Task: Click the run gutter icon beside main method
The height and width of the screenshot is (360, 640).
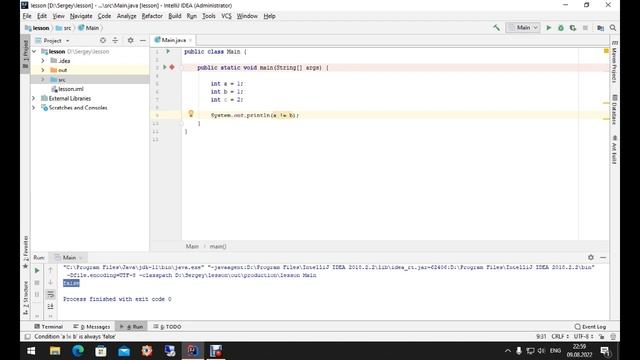Action: [x=165, y=67]
